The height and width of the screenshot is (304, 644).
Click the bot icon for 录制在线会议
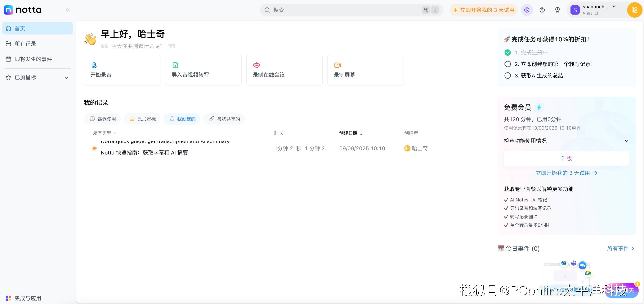coord(256,65)
